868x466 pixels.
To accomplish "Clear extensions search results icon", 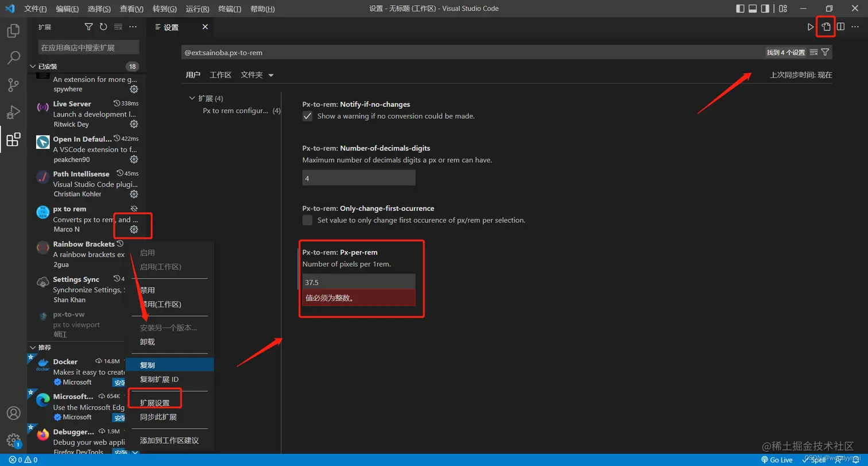I will [118, 27].
